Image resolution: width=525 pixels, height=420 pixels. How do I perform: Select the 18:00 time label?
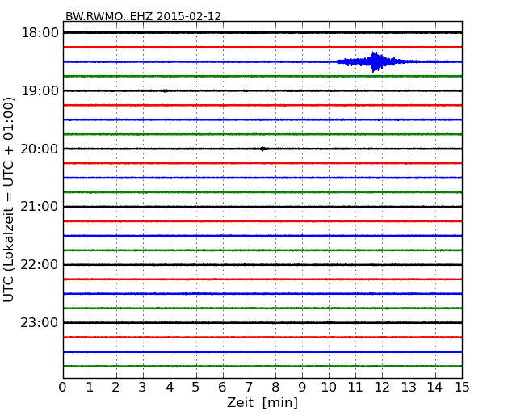(x=40, y=33)
